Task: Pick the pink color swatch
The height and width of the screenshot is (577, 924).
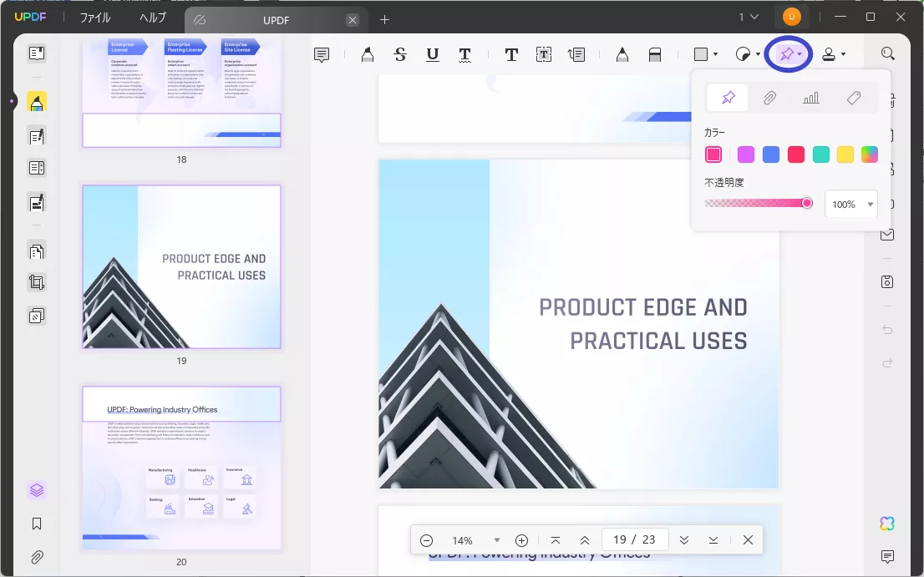Action: click(713, 154)
